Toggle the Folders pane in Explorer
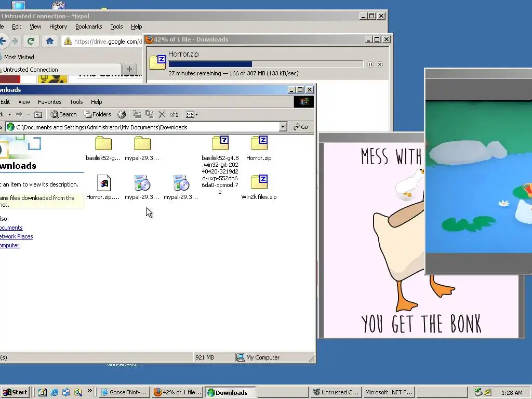The height and width of the screenshot is (399, 532). [97, 114]
